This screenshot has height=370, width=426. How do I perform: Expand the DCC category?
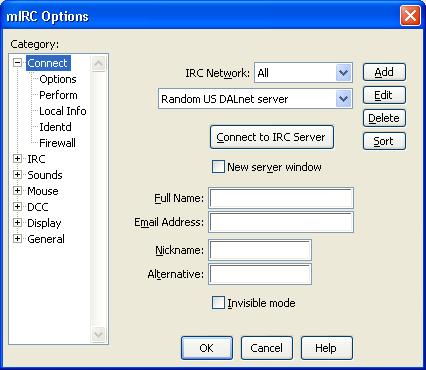pyautogui.click(x=17, y=207)
